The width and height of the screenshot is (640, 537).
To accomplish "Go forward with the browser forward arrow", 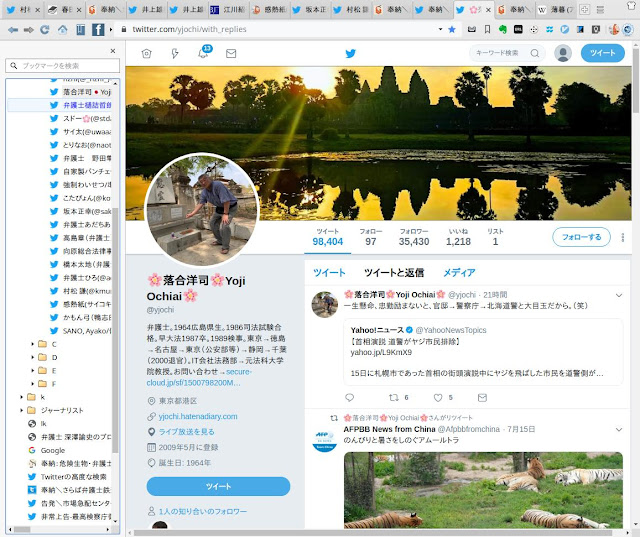I will pyautogui.click(x=29, y=29).
